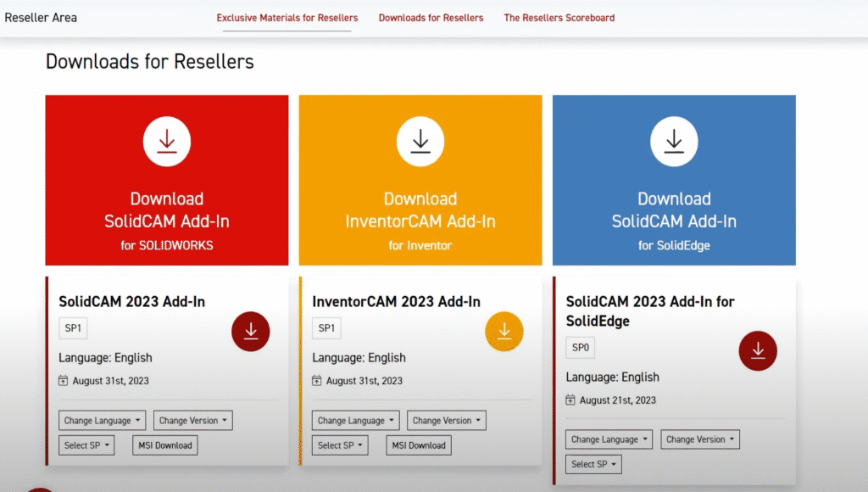Click the SP1 badge under InventorCAM 2023 Add-In
The height and width of the screenshot is (492, 868).
point(326,328)
